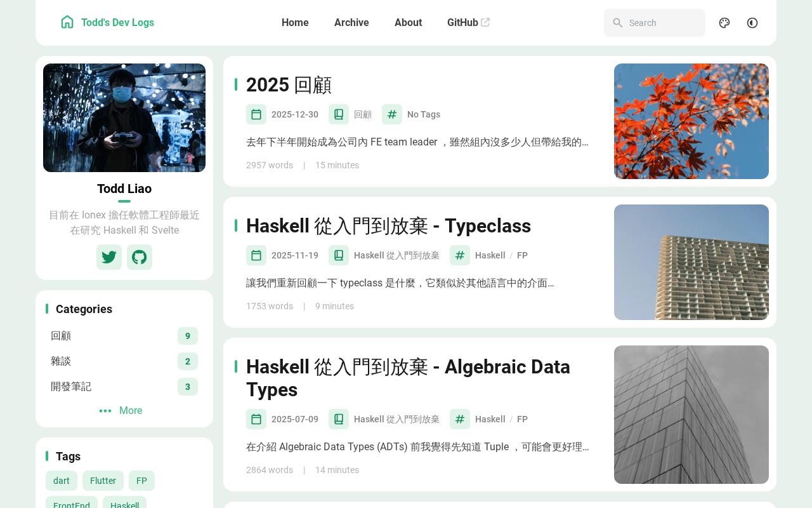812x508 pixels.
Task: Select the 雜談 category
Action: (124, 361)
